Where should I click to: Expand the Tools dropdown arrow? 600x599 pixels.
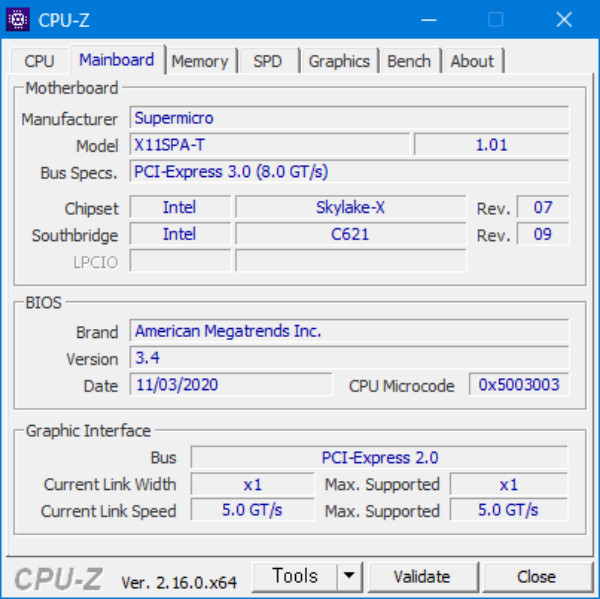(349, 576)
